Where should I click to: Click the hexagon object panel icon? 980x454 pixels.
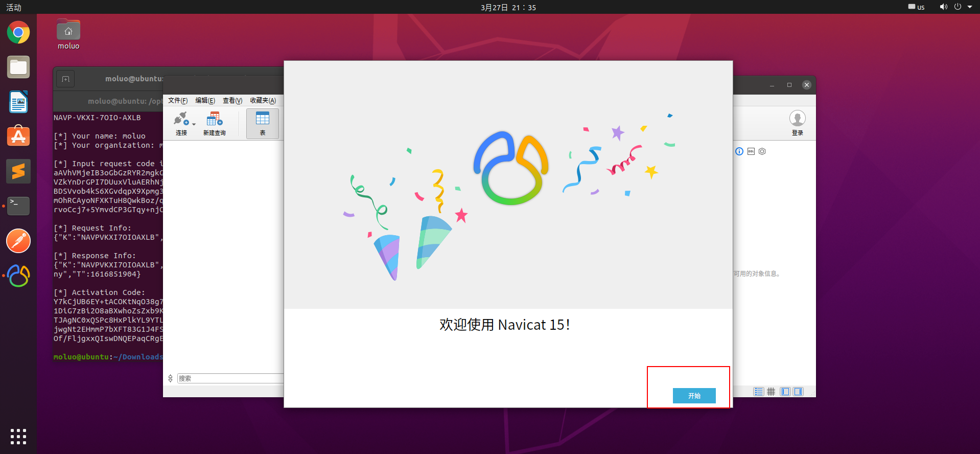click(x=762, y=151)
